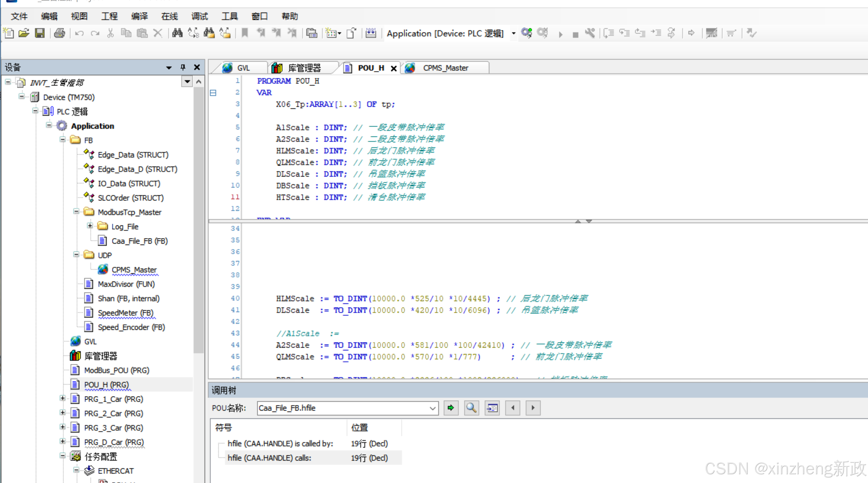The width and height of the screenshot is (868, 483).
Task: Pin the 设备 panel with pushpin
Action: (183, 67)
